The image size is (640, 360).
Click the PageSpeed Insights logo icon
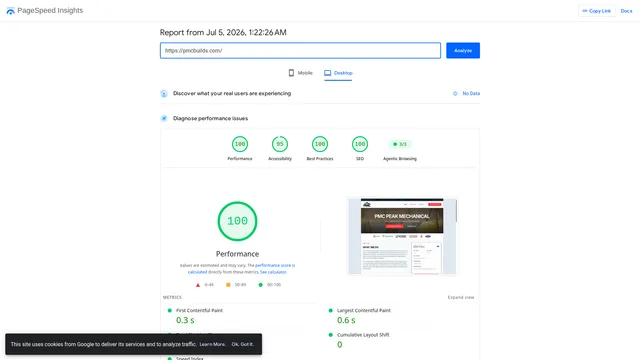pyautogui.click(x=10, y=11)
